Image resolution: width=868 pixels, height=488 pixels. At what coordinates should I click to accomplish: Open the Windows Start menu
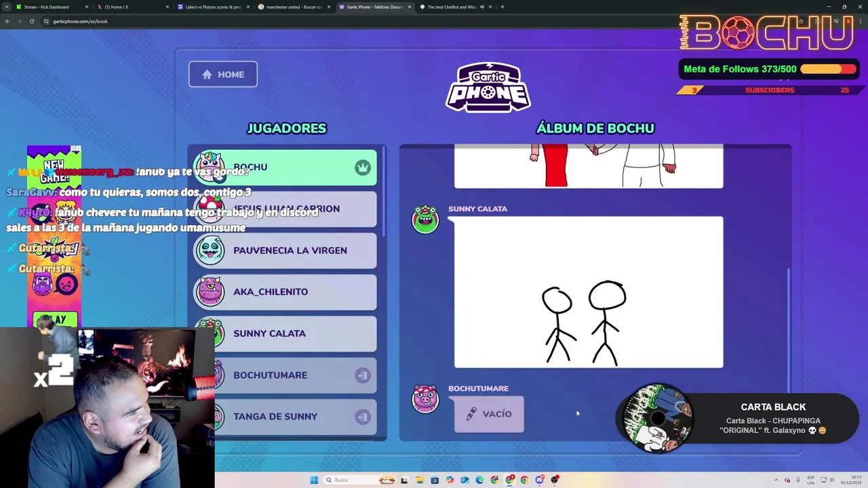coord(314,480)
